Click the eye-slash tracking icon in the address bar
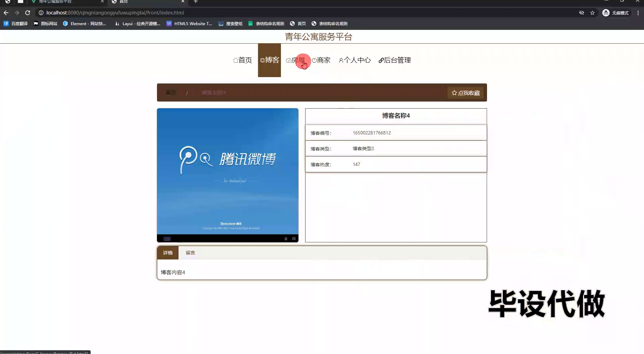Screen dimensions: 644x354 coord(582,13)
